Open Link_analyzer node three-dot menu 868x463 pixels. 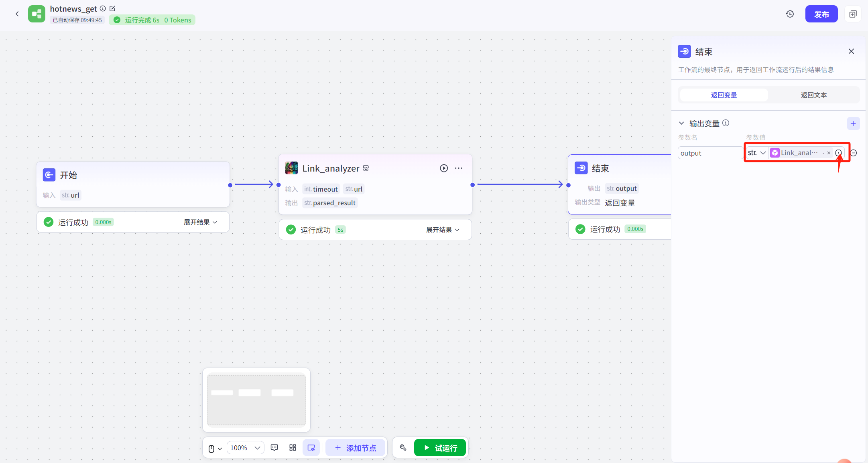459,168
